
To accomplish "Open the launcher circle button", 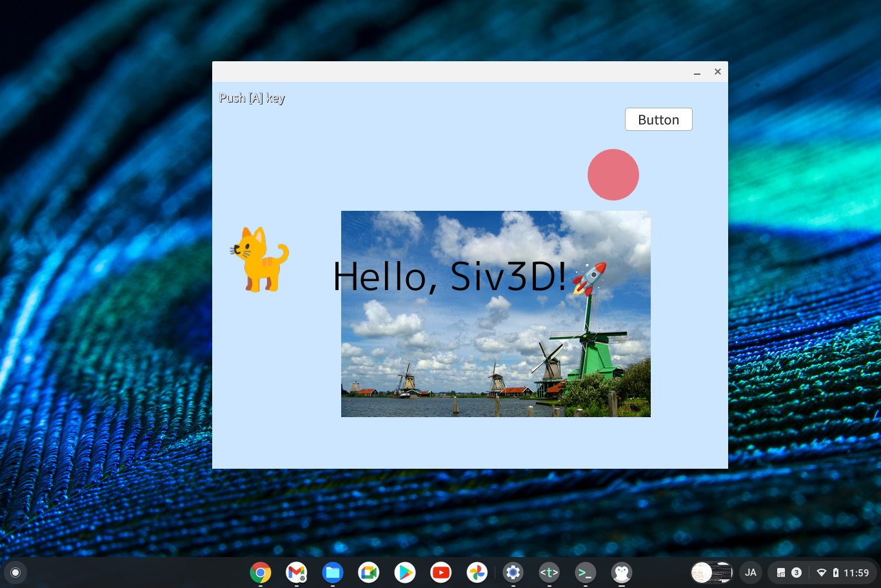I will click(x=15, y=573).
